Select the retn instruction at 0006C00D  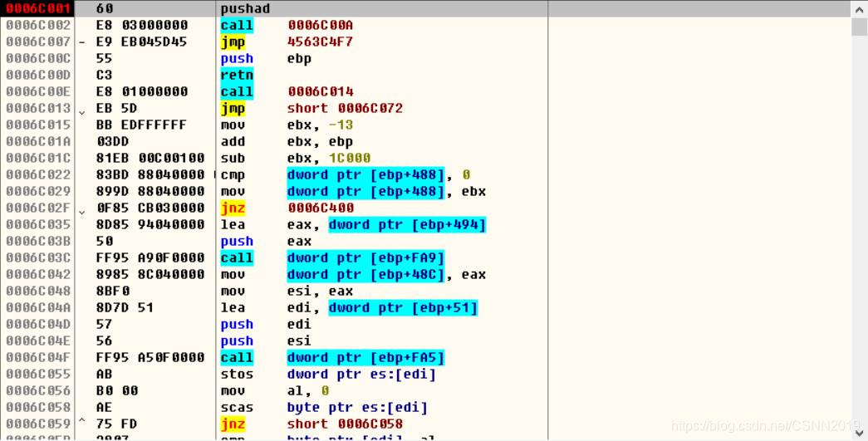click(x=237, y=76)
